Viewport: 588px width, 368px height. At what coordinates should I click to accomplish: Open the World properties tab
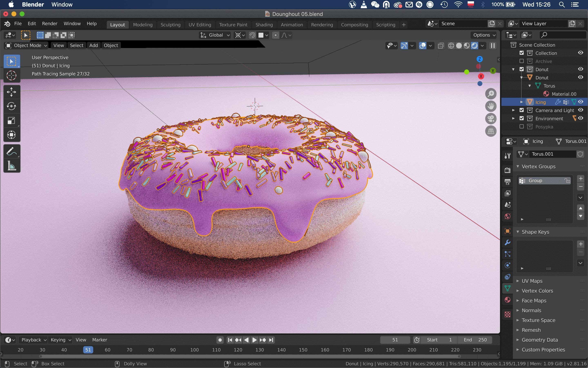click(507, 216)
